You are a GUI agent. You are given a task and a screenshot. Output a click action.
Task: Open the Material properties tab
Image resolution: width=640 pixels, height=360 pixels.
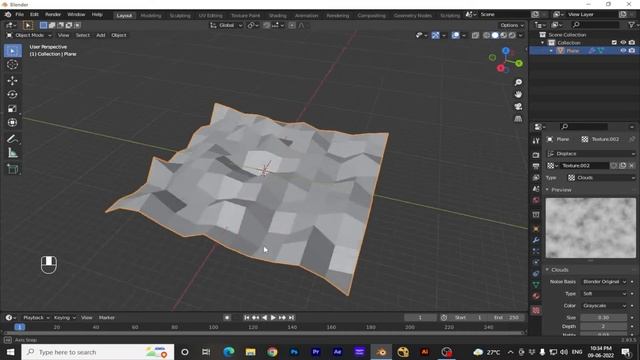[536, 296]
